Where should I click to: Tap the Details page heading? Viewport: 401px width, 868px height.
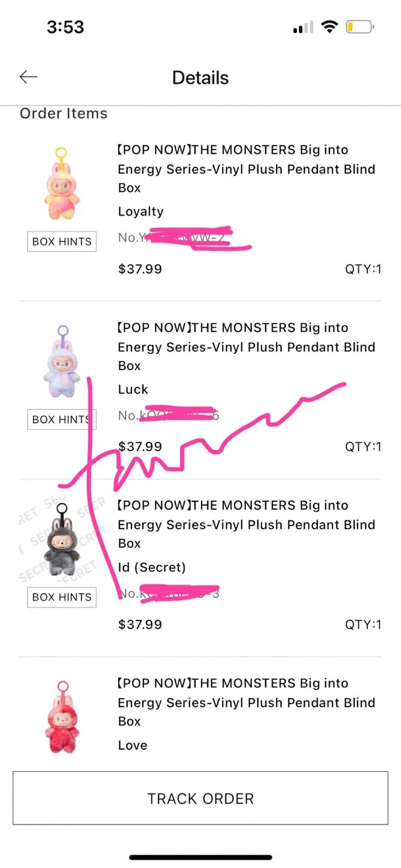pyautogui.click(x=200, y=78)
